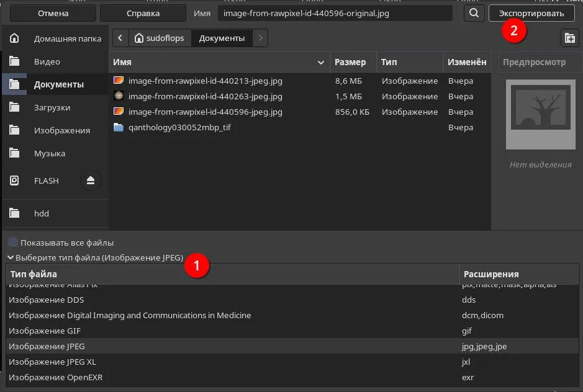
Task: Click inside the filename input field
Action: 335,12
